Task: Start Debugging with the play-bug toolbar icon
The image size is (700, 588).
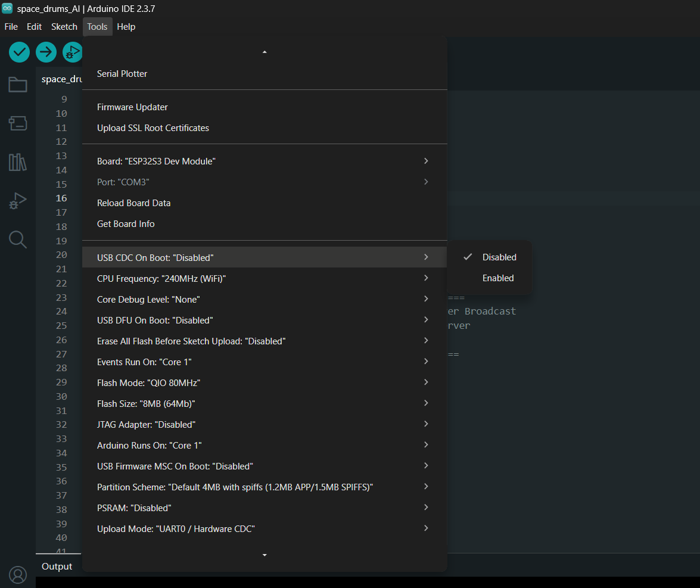Action: click(72, 52)
